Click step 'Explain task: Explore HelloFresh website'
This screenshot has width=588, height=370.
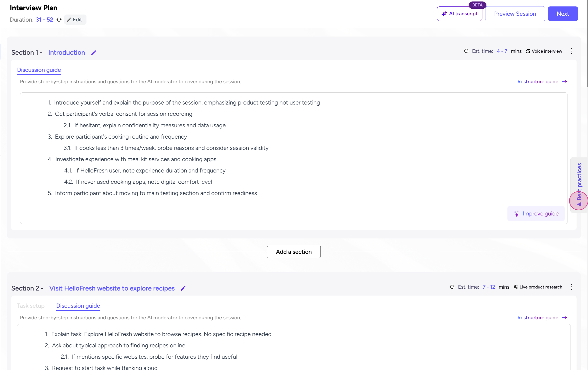[161, 334]
